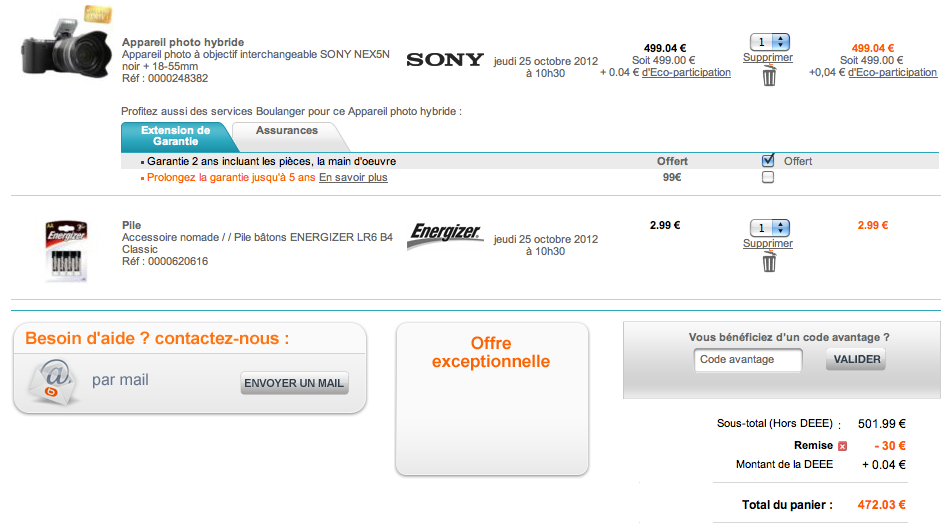This screenshot has height=530, width=947.
Task: Click Supprimer link under Sony camera
Action: [768, 58]
